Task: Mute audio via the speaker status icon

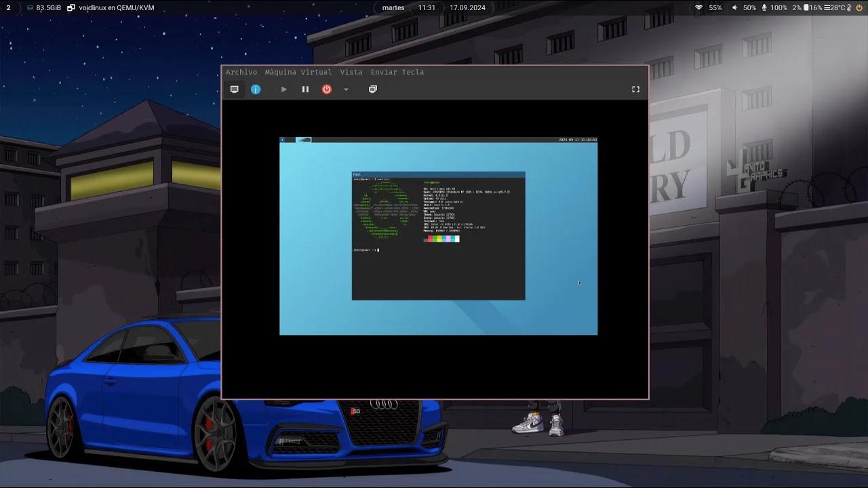Action: coord(734,7)
